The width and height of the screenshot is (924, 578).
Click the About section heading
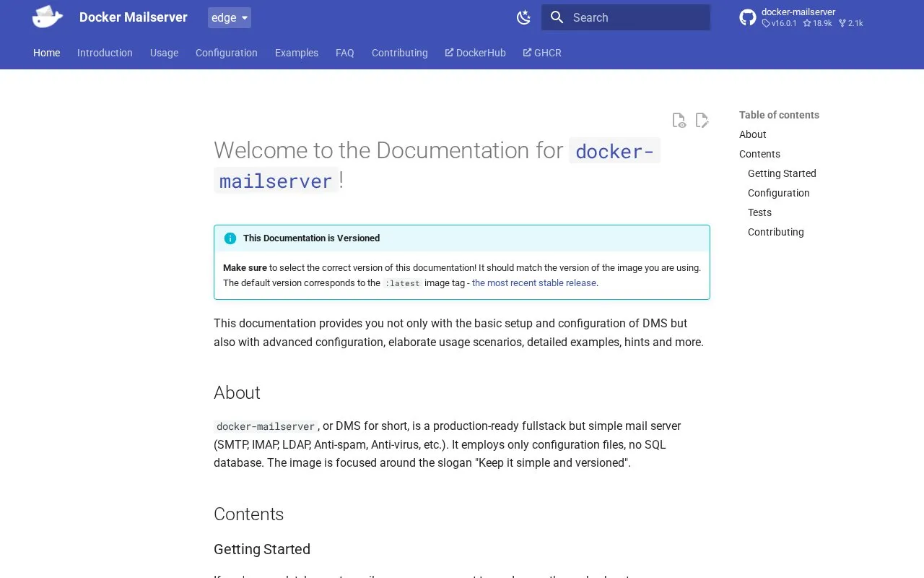[237, 392]
